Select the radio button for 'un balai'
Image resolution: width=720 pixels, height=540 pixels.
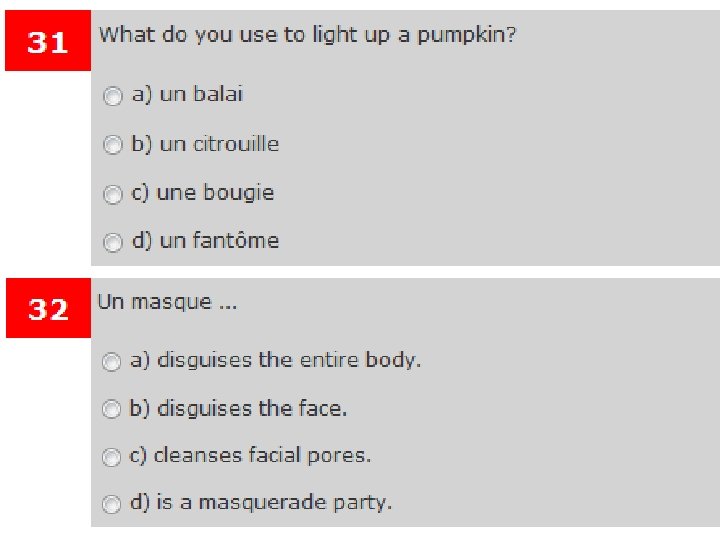coord(112,97)
